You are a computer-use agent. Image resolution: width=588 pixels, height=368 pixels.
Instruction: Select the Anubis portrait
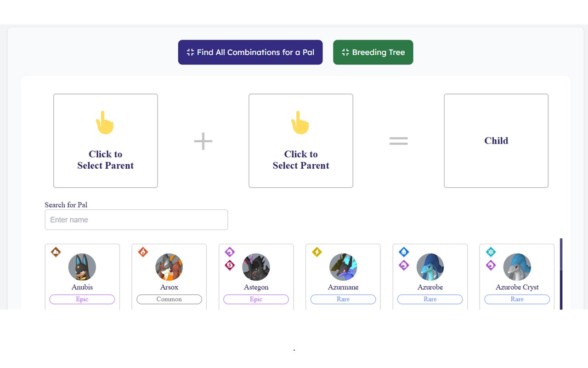coord(82,267)
